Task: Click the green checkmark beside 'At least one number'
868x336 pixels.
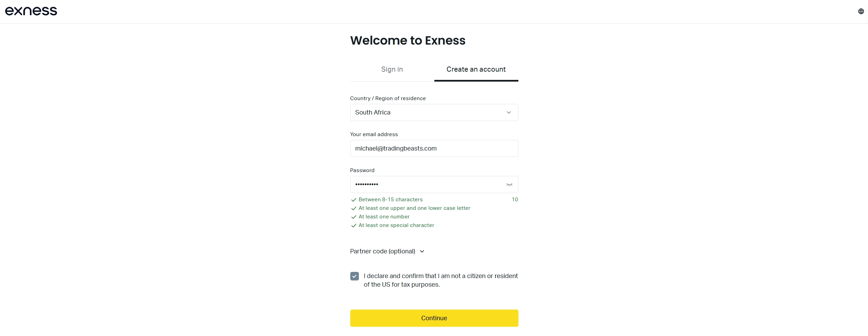Action: click(354, 217)
